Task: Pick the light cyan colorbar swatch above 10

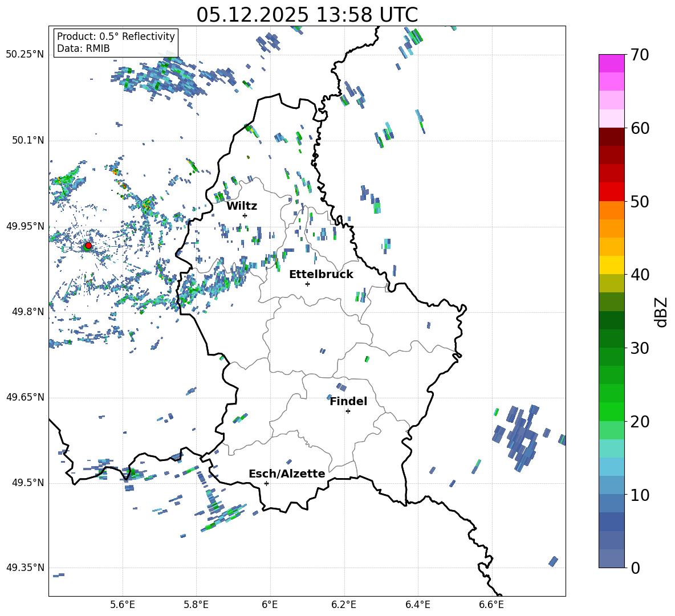Action: point(611,466)
